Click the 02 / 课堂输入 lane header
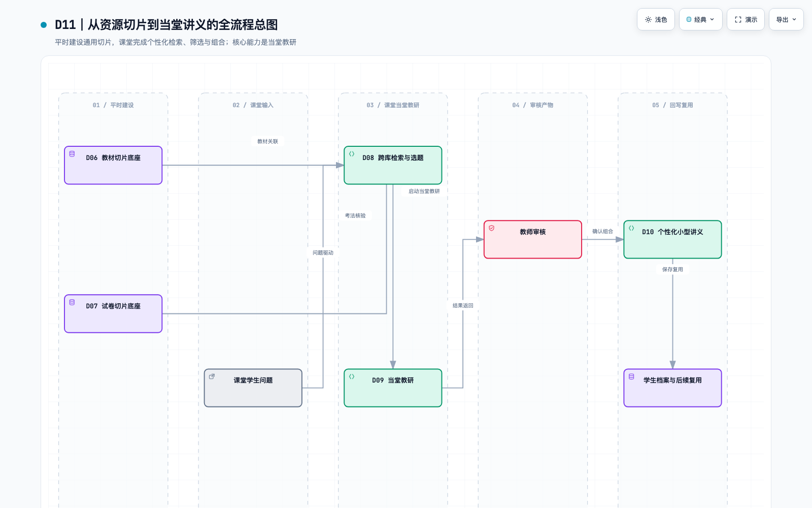This screenshot has height=508, width=812. (x=253, y=105)
